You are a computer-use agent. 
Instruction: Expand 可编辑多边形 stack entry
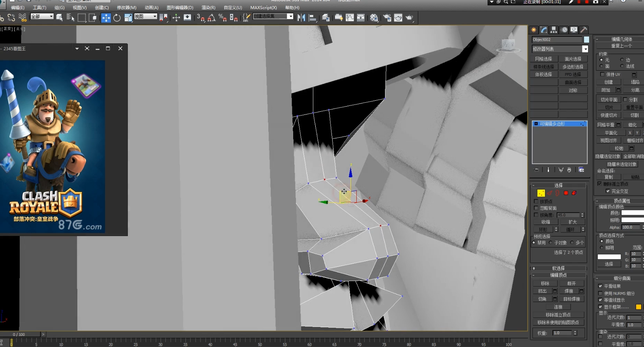coord(536,124)
